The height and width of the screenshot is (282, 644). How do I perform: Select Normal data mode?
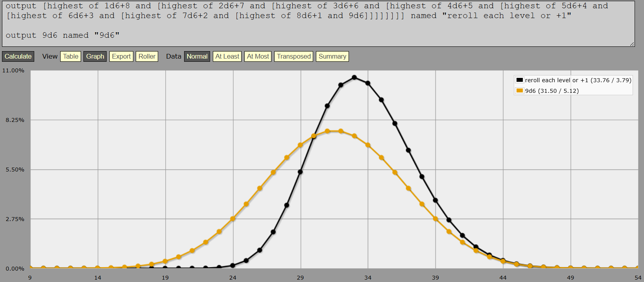197,57
